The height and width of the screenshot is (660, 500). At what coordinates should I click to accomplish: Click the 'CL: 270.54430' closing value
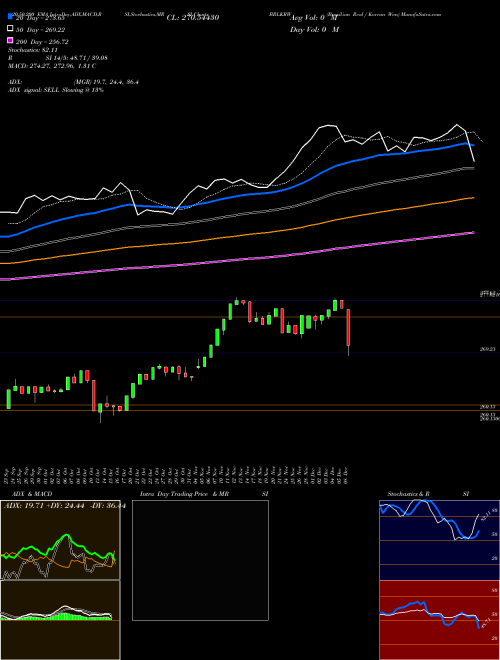(193, 18)
